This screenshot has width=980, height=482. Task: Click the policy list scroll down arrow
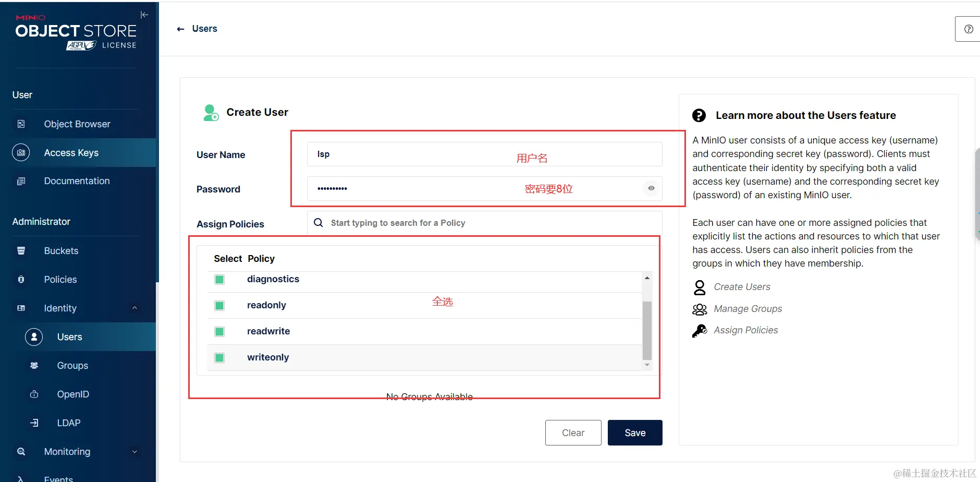(x=647, y=365)
